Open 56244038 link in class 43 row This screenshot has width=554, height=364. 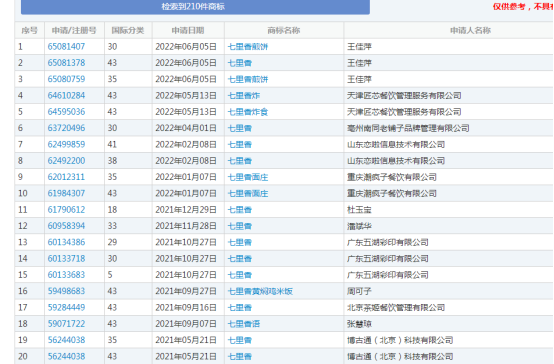pos(66,356)
